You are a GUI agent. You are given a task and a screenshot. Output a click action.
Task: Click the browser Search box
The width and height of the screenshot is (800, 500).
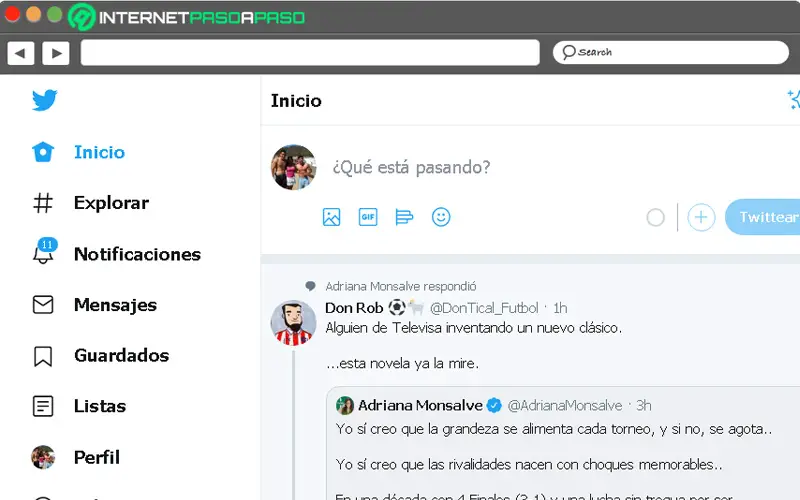point(670,53)
